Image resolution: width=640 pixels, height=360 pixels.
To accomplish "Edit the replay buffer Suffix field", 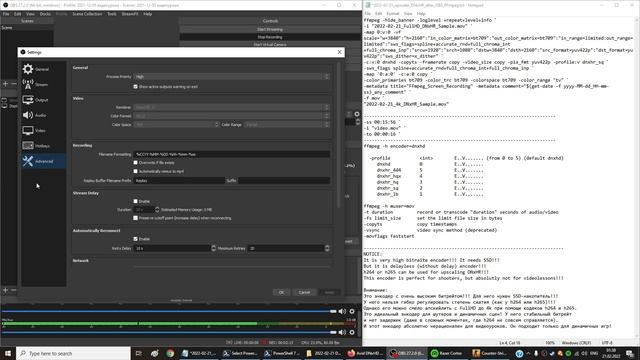I will pos(284,180).
